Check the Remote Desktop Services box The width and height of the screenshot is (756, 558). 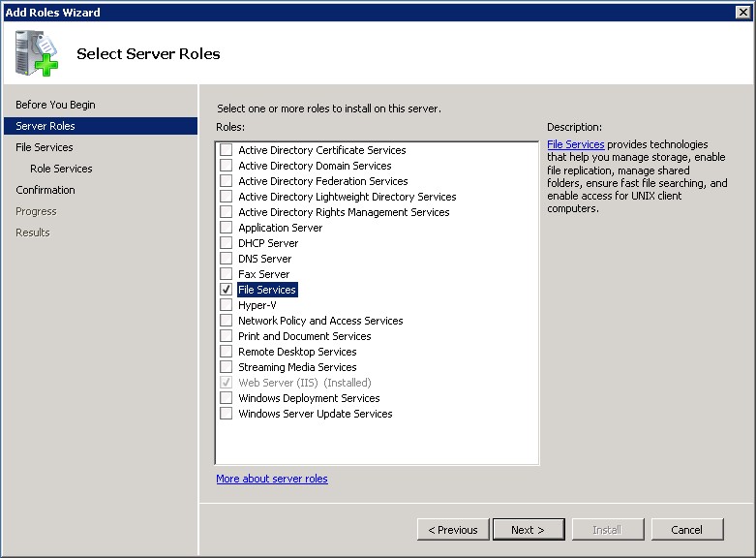tap(226, 352)
